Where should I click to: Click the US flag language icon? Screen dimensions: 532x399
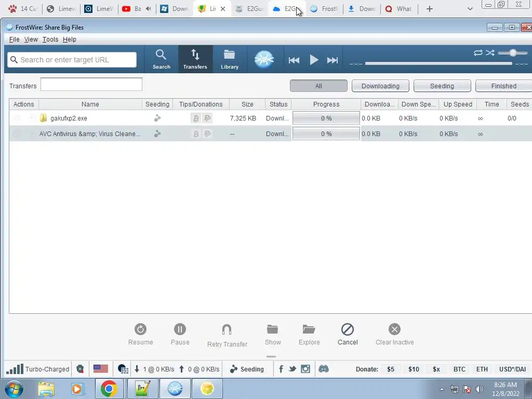[101, 369]
